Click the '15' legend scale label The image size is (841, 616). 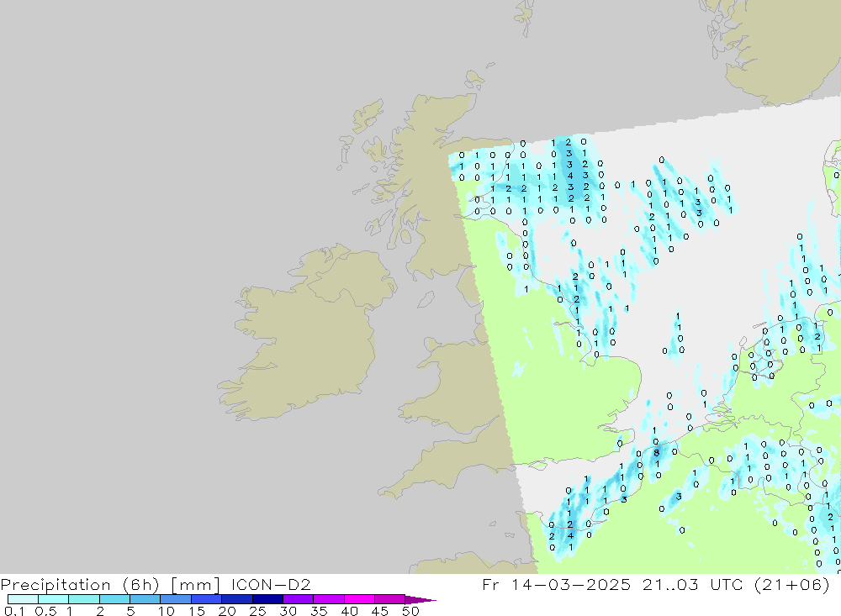click(x=197, y=611)
